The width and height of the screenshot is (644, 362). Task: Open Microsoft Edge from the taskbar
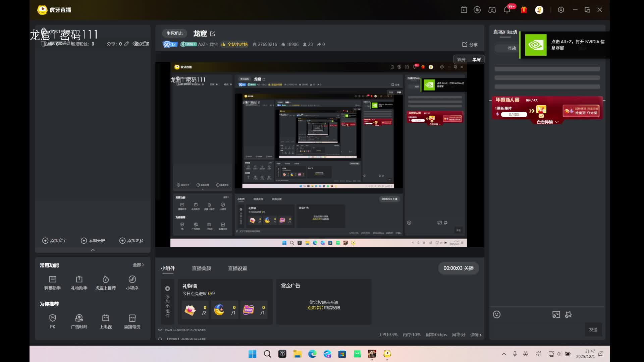tap(312, 354)
